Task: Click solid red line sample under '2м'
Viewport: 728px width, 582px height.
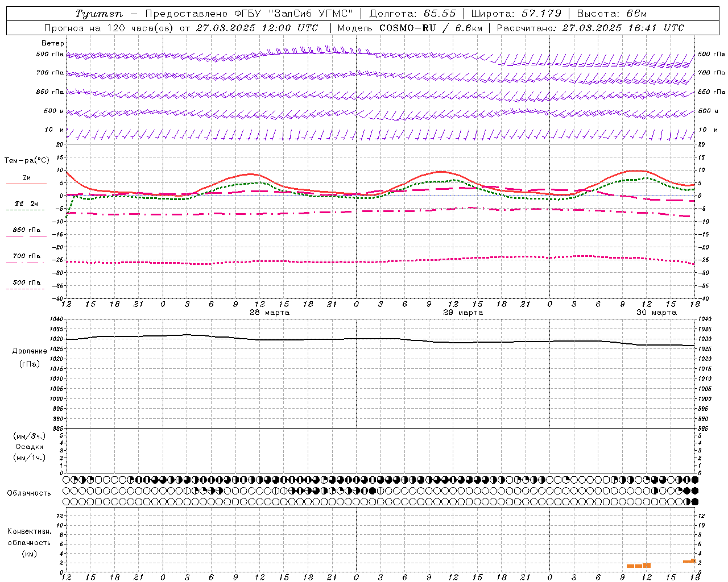Action: click(26, 184)
